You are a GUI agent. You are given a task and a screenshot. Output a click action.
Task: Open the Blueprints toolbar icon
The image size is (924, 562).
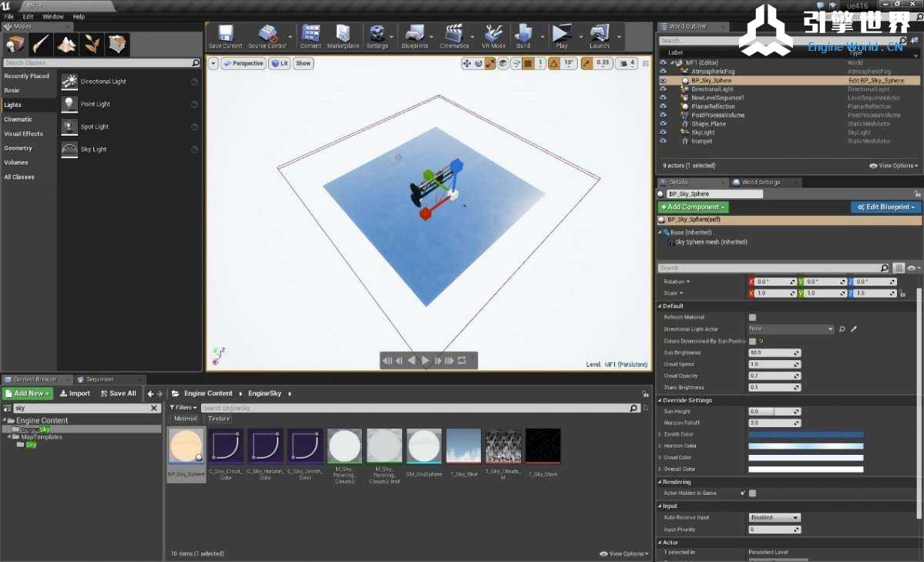(415, 36)
